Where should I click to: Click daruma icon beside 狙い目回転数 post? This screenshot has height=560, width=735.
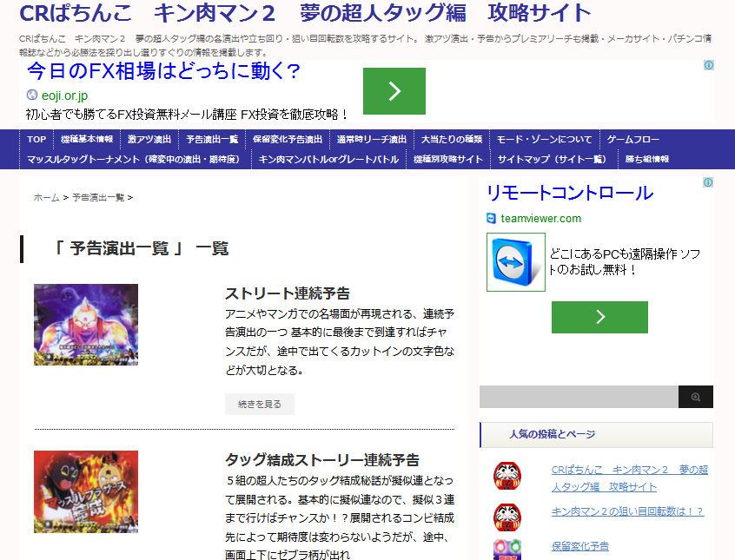point(507,517)
